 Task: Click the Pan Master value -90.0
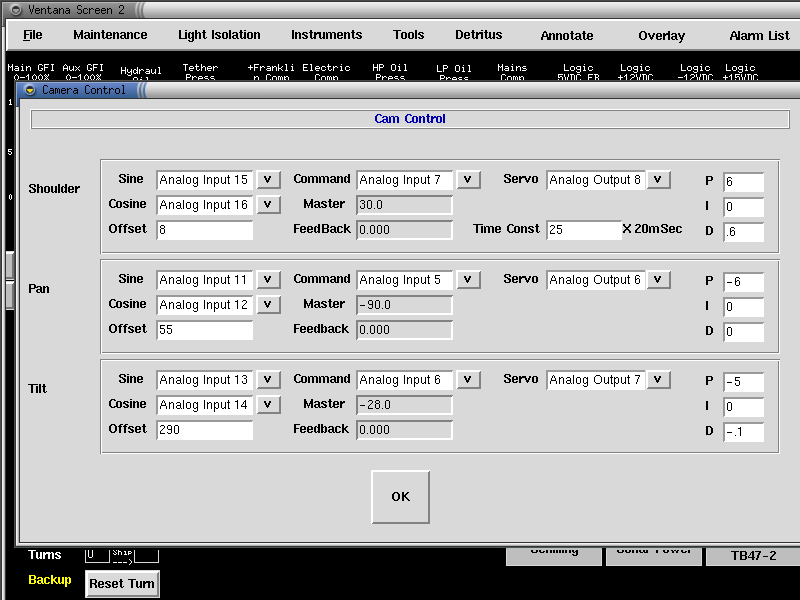(404, 305)
